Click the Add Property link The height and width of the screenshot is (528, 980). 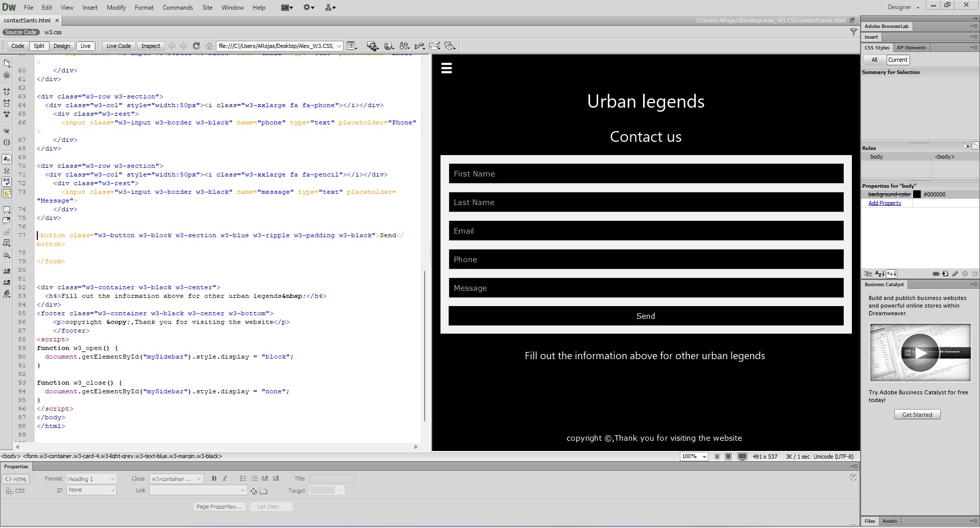coord(885,203)
